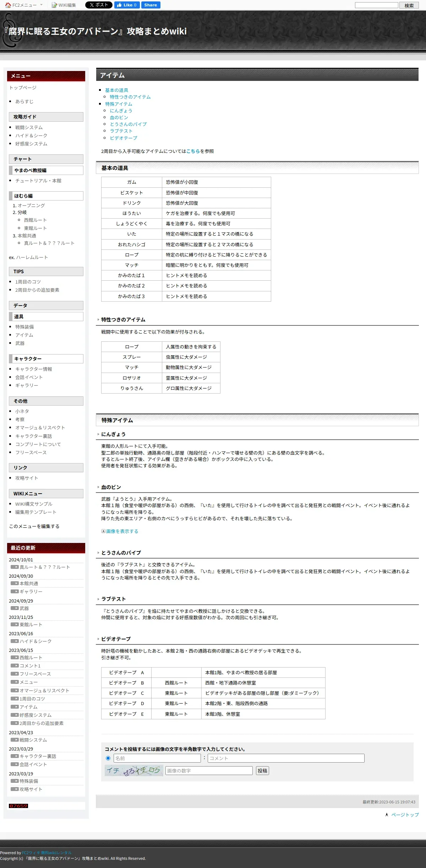Click the triangle beside とうさんのパイプ heading
Screen dimensions: 426x868
click(x=98, y=553)
